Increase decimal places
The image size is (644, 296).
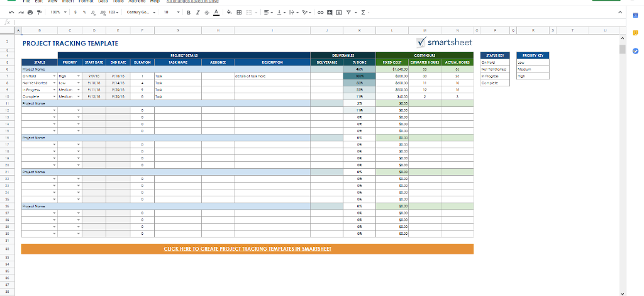tap(103, 13)
